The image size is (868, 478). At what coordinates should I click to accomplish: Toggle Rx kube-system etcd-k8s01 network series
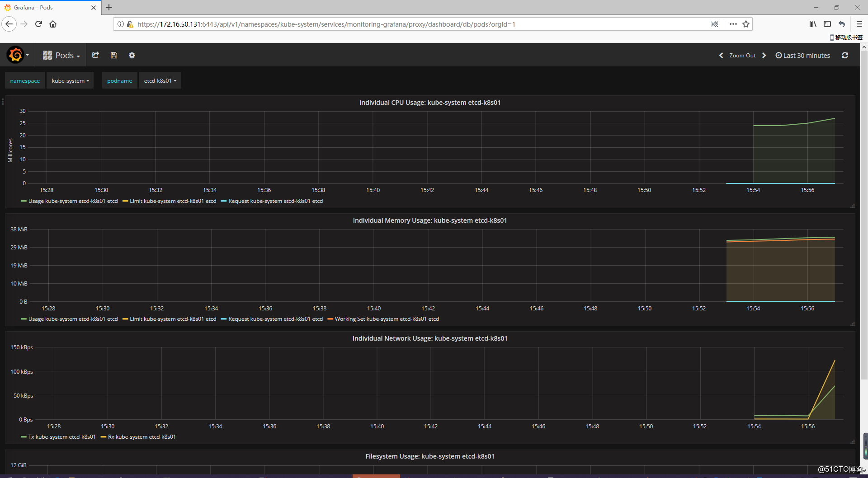(142, 437)
